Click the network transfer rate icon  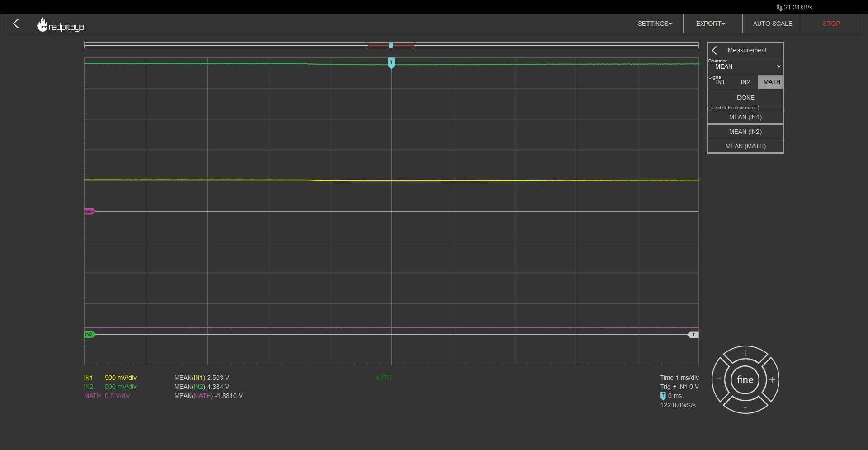pyautogui.click(x=779, y=7)
